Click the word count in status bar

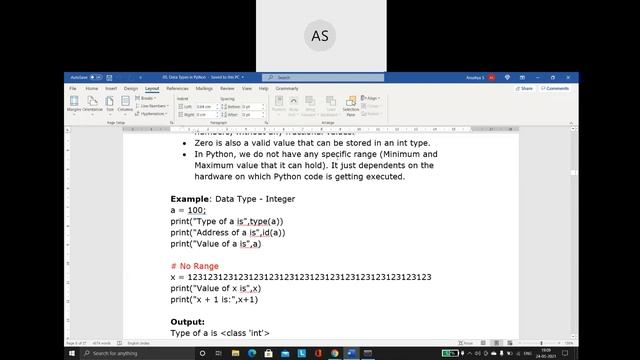[x=102, y=343]
